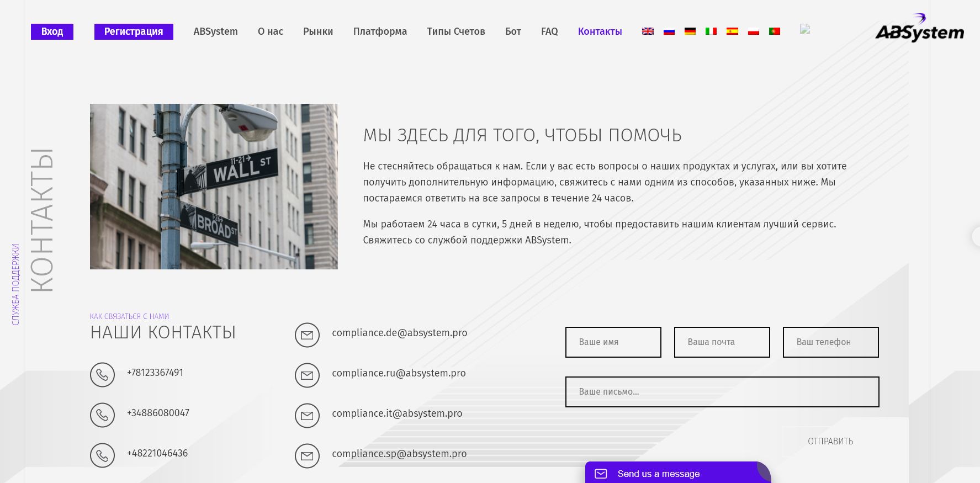
Task: Open the Платформа menu item
Action: coord(380,31)
